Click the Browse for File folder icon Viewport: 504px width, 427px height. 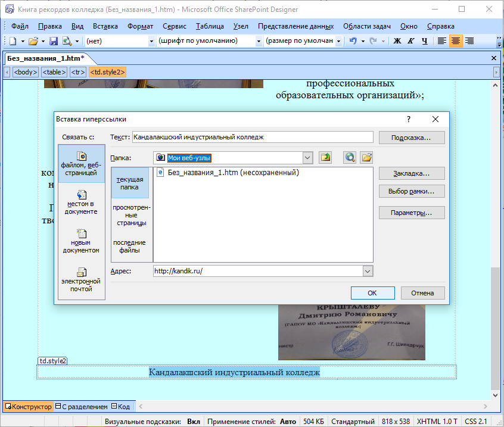coord(366,157)
